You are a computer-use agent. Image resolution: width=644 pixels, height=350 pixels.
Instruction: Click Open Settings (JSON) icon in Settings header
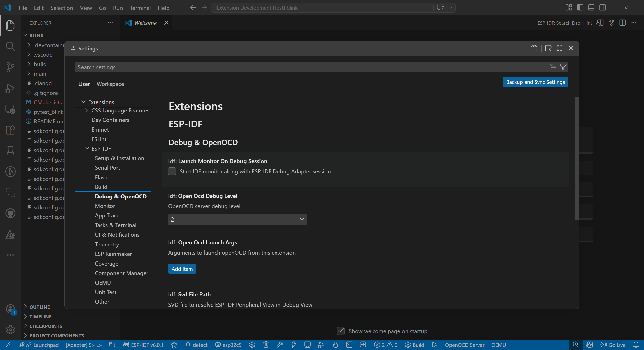click(534, 48)
